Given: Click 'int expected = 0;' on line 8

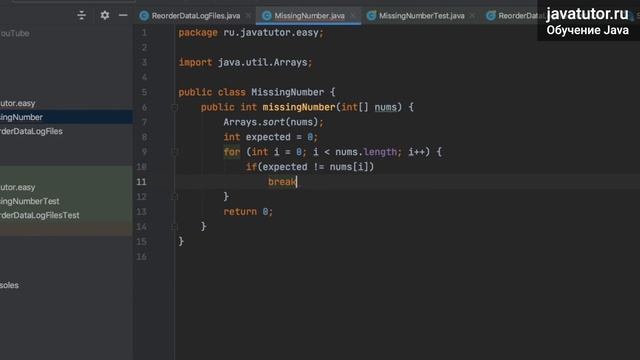Looking at the screenshot, I should pos(270,137).
